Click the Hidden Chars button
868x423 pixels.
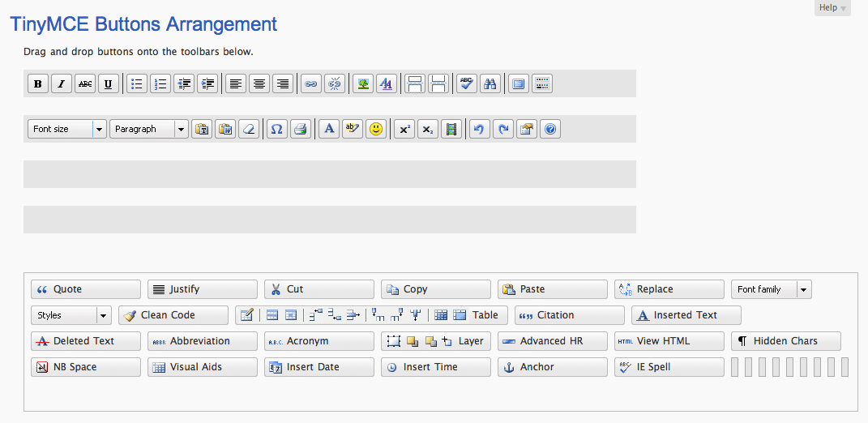[787, 341]
